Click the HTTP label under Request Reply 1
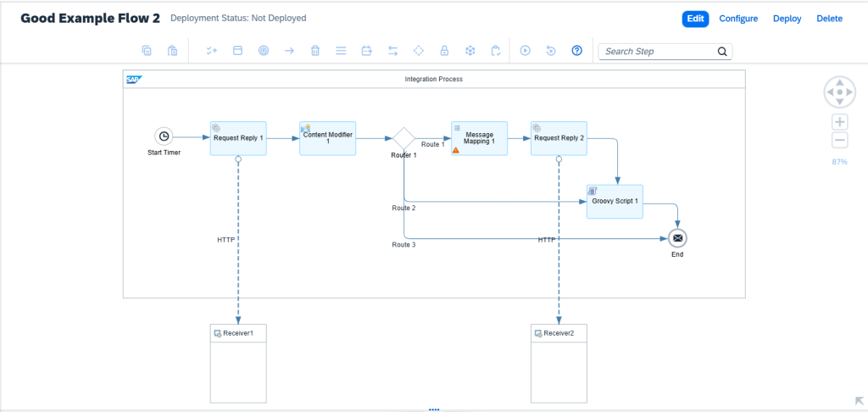The width and height of the screenshot is (868, 412). [x=225, y=241]
